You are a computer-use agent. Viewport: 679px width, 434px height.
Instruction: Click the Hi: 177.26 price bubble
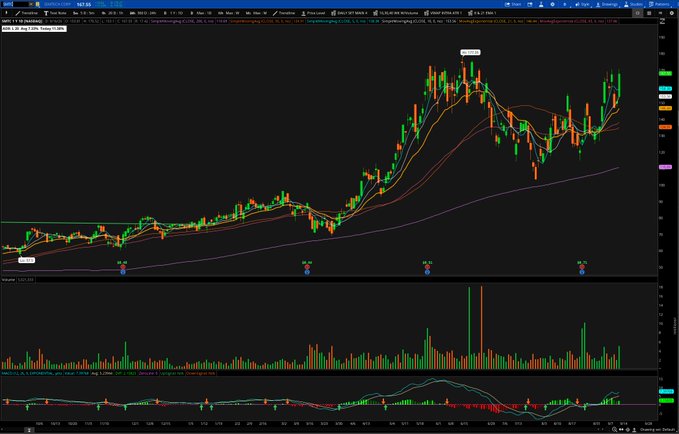(470, 52)
